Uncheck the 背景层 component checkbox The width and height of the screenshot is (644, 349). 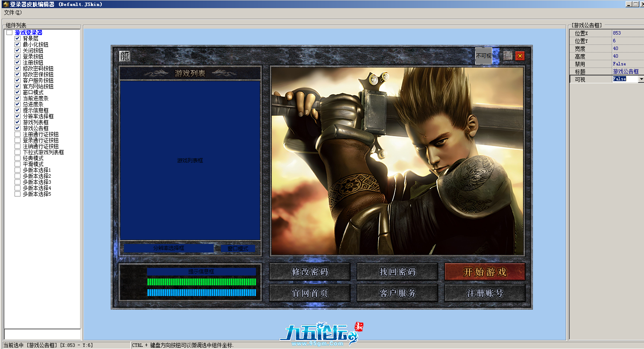click(18, 38)
